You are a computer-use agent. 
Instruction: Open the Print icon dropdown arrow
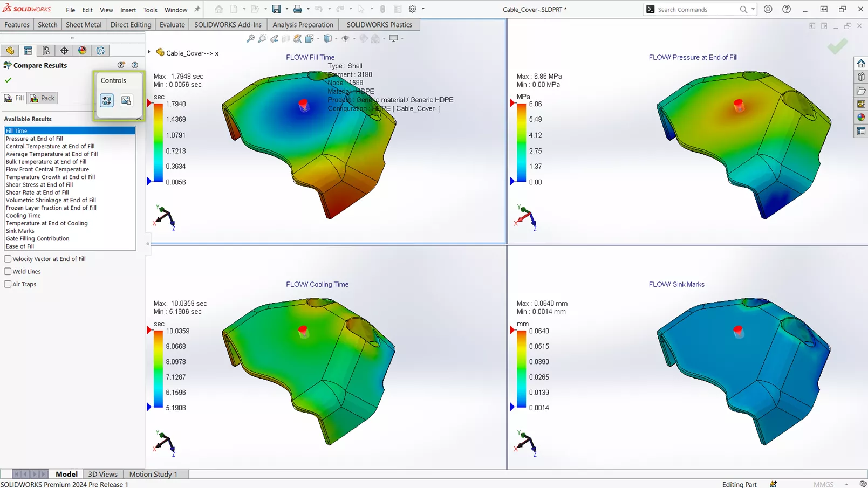click(308, 9)
